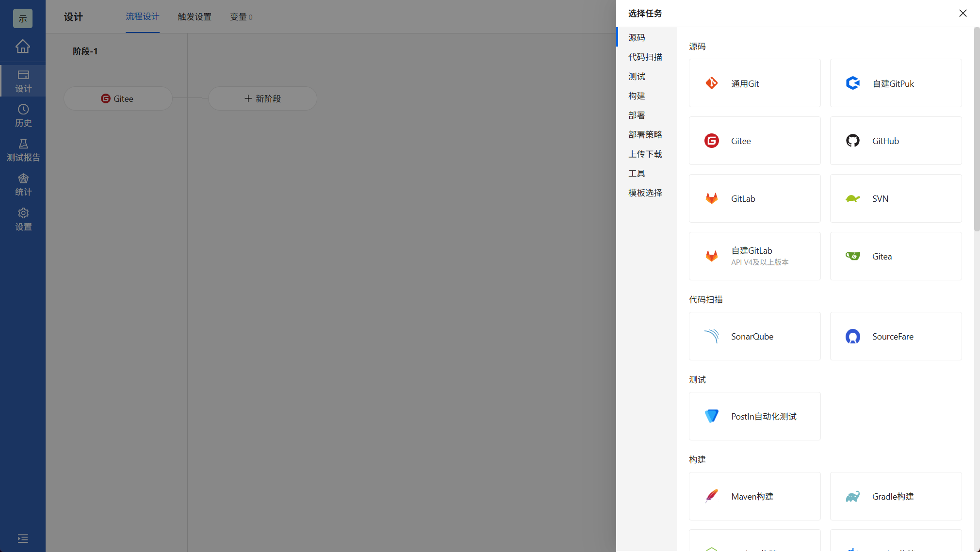The height and width of the screenshot is (552, 980).
Task: Switch to the 流程设计 tab
Action: coord(143,16)
